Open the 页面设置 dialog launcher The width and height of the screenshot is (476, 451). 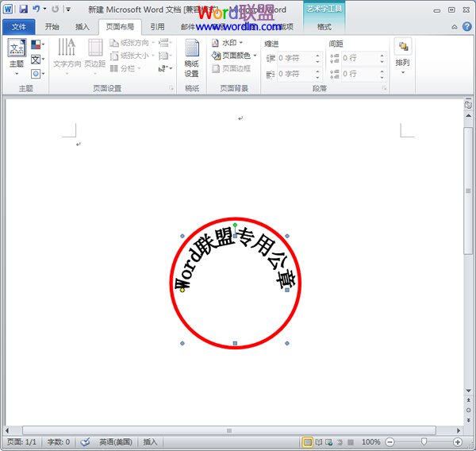(x=171, y=88)
